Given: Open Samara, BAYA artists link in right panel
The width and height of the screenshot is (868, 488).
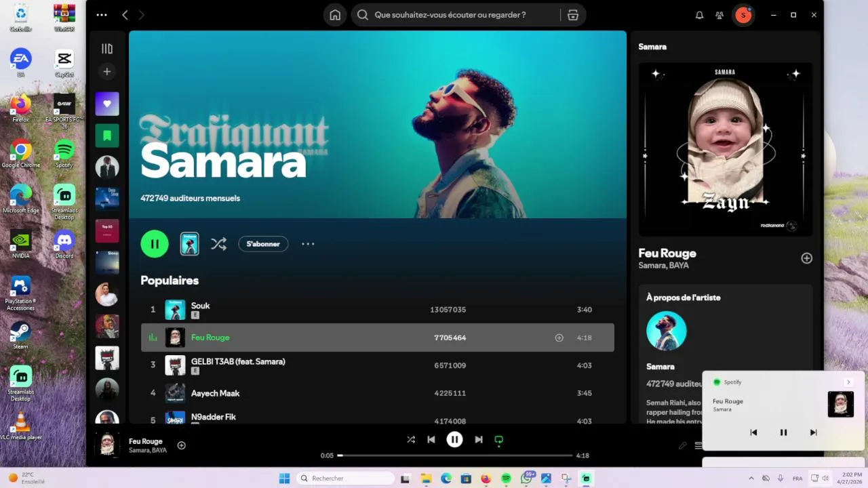Looking at the screenshot, I should [x=663, y=266].
